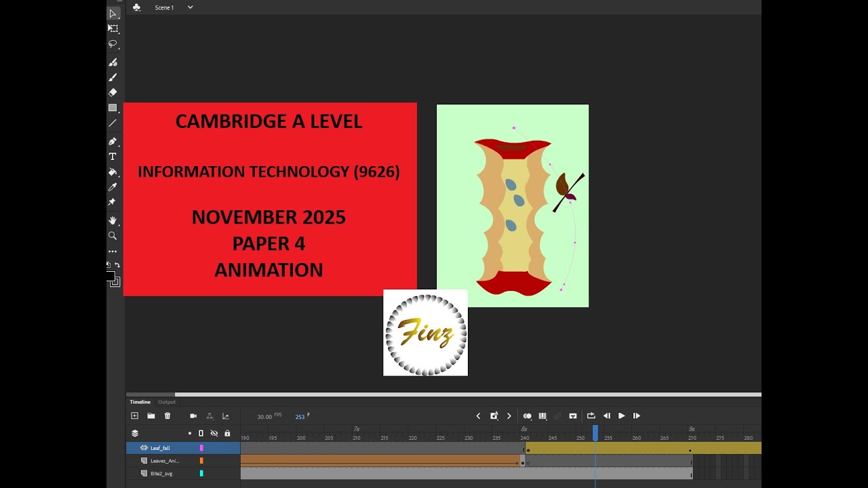The height and width of the screenshot is (488, 868).
Task: Select the Hand tool
Action: click(113, 220)
